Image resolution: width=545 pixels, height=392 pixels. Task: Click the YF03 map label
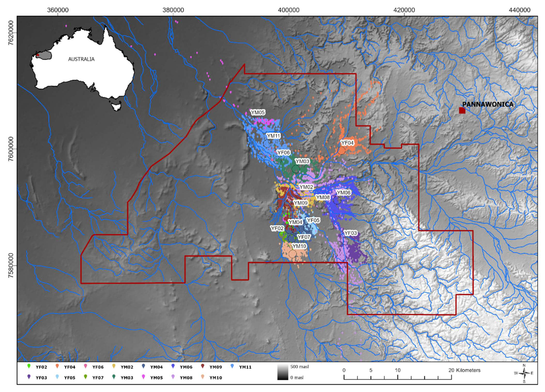[350, 233]
